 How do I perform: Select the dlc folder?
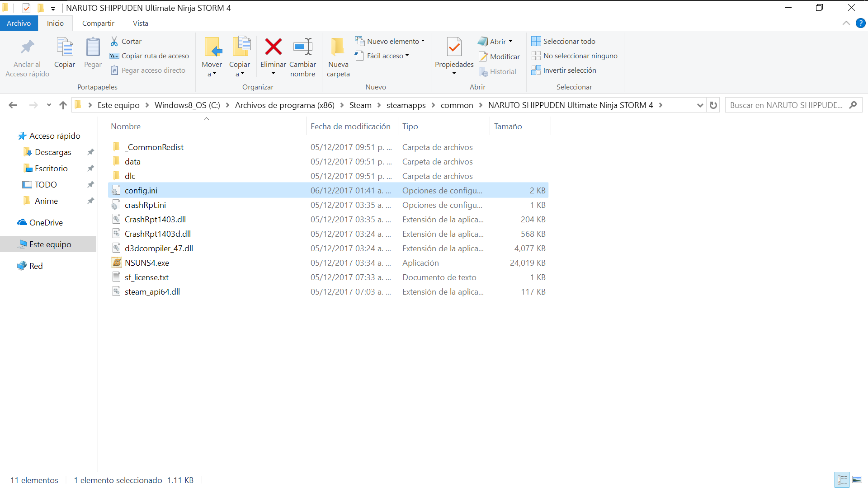[x=328, y=176]
